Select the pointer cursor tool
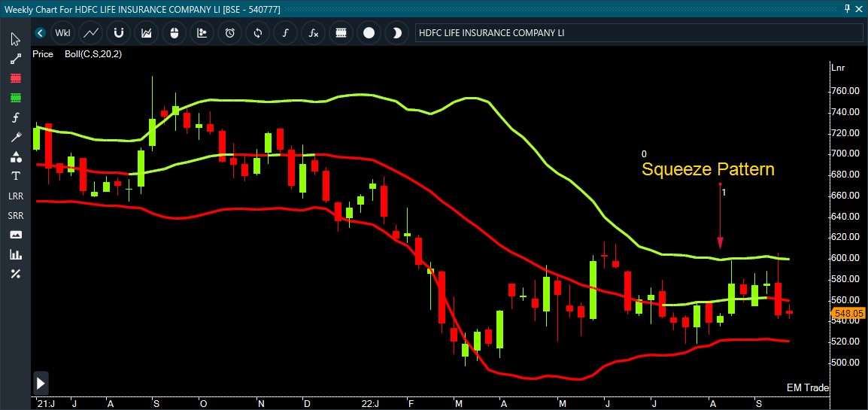 point(16,39)
